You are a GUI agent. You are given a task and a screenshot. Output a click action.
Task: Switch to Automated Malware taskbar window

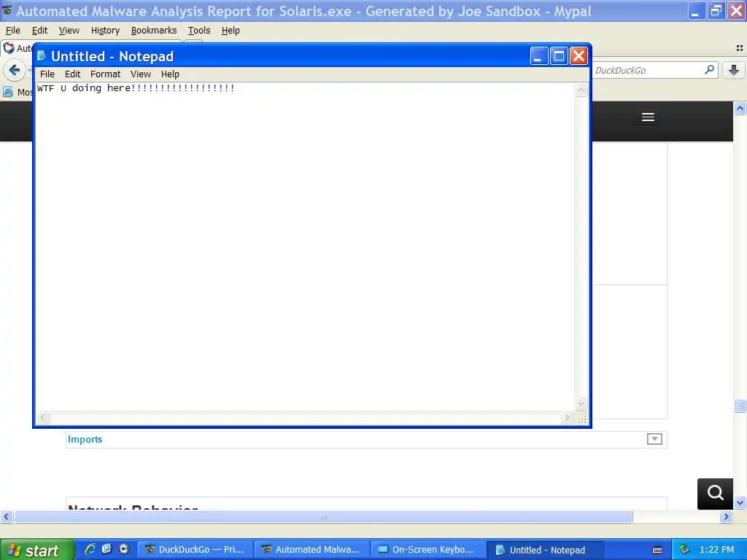tap(311, 550)
